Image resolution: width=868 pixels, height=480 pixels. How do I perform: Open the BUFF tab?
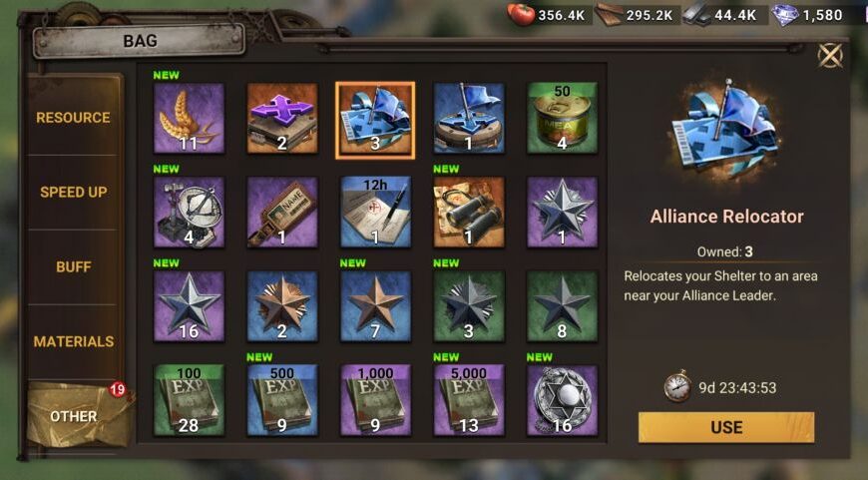pos(74,266)
